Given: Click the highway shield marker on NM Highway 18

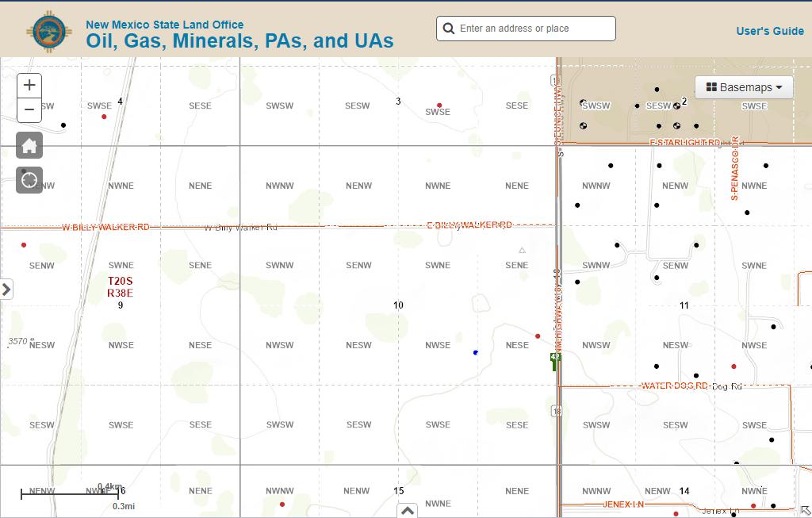Looking at the screenshot, I should [x=556, y=411].
